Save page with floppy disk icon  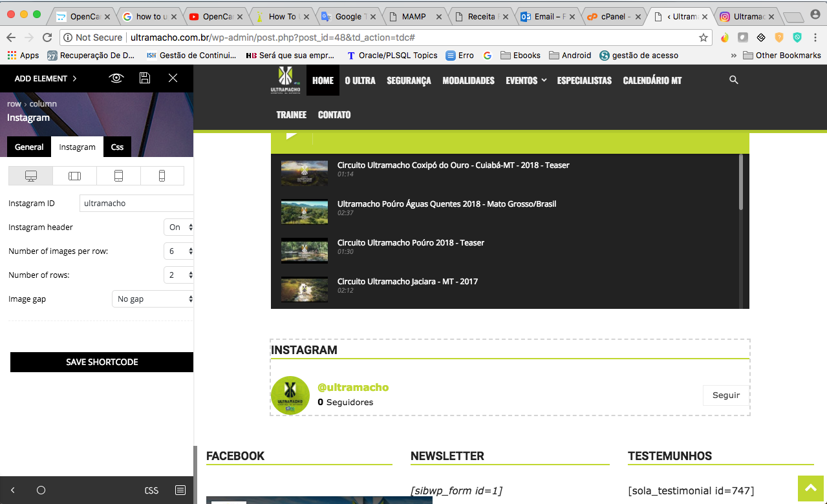pos(145,78)
